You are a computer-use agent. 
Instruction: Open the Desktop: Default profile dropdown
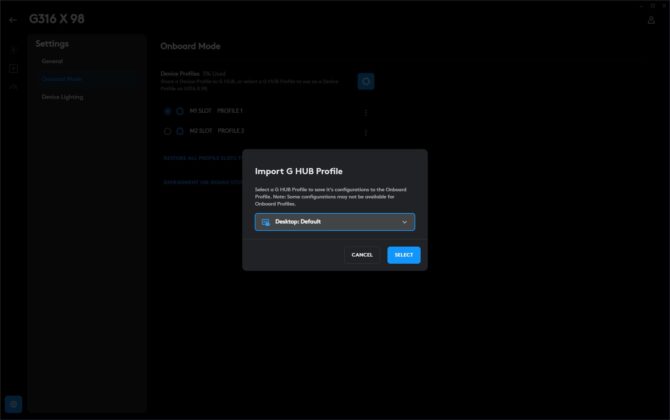pyautogui.click(x=335, y=222)
